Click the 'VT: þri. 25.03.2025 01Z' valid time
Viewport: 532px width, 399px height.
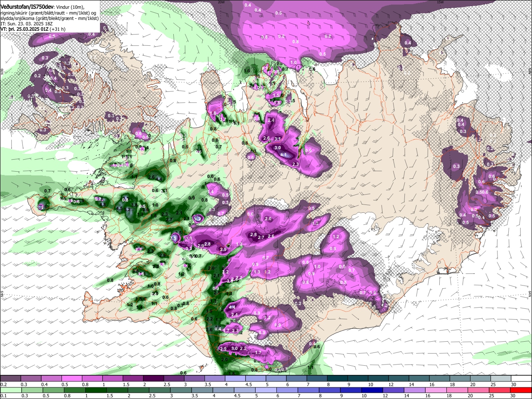pos(25,29)
